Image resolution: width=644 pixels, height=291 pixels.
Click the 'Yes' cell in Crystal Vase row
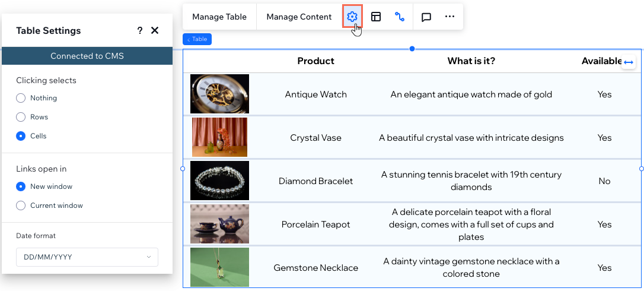pyautogui.click(x=605, y=137)
